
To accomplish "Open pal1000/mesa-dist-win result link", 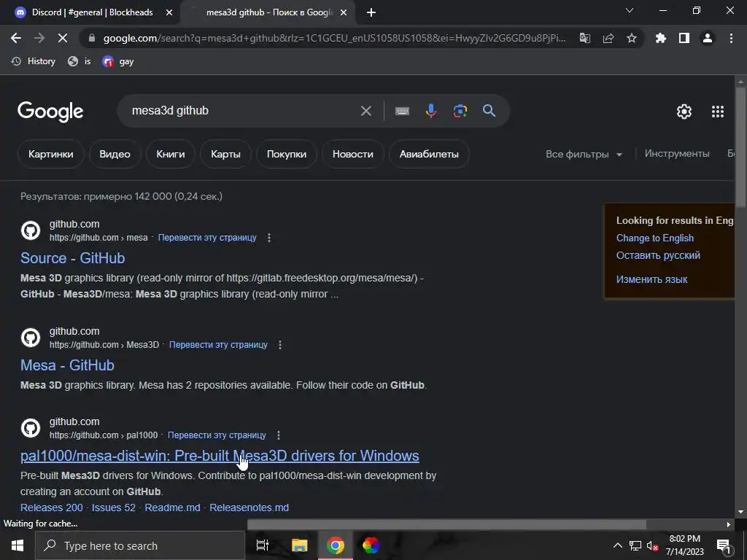I will pyautogui.click(x=220, y=456).
